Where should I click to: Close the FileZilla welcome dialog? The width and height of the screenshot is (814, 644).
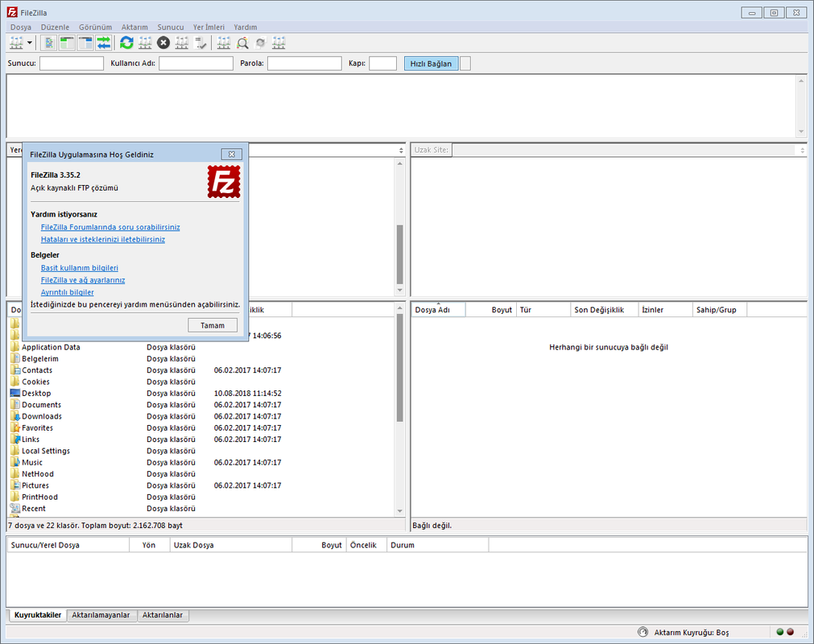[x=232, y=154]
